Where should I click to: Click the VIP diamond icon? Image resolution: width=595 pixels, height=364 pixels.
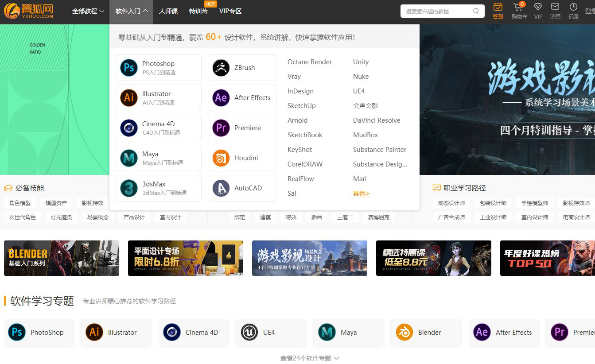coord(538,7)
